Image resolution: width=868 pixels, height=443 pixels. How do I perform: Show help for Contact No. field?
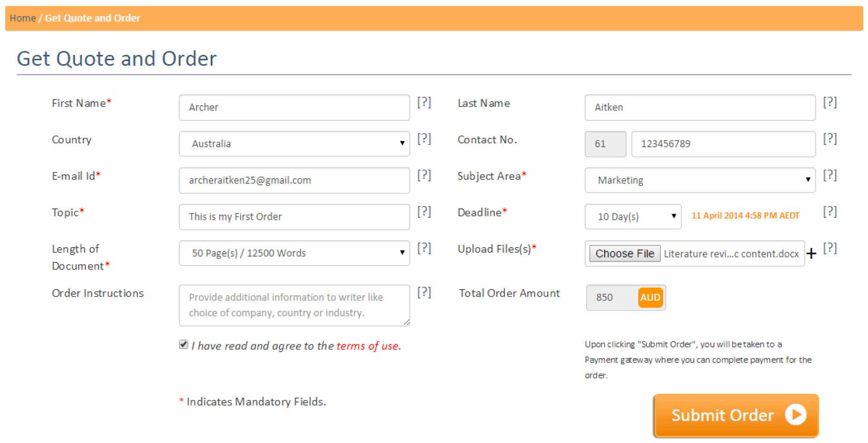(x=830, y=139)
